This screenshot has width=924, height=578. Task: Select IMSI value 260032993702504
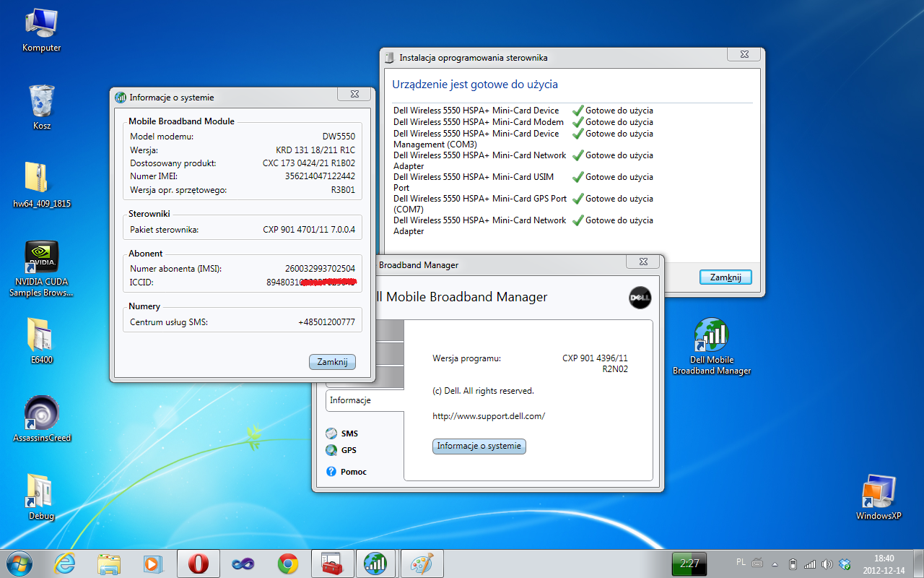click(320, 269)
